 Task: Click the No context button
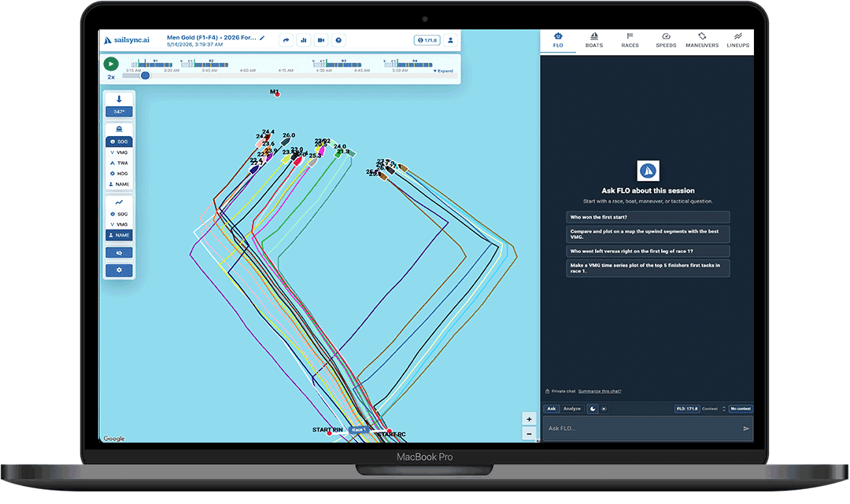(x=741, y=409)
